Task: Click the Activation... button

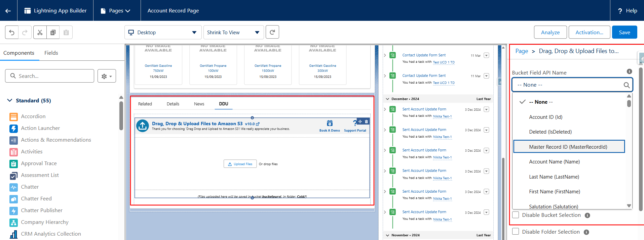Action: tap(589, 32)
